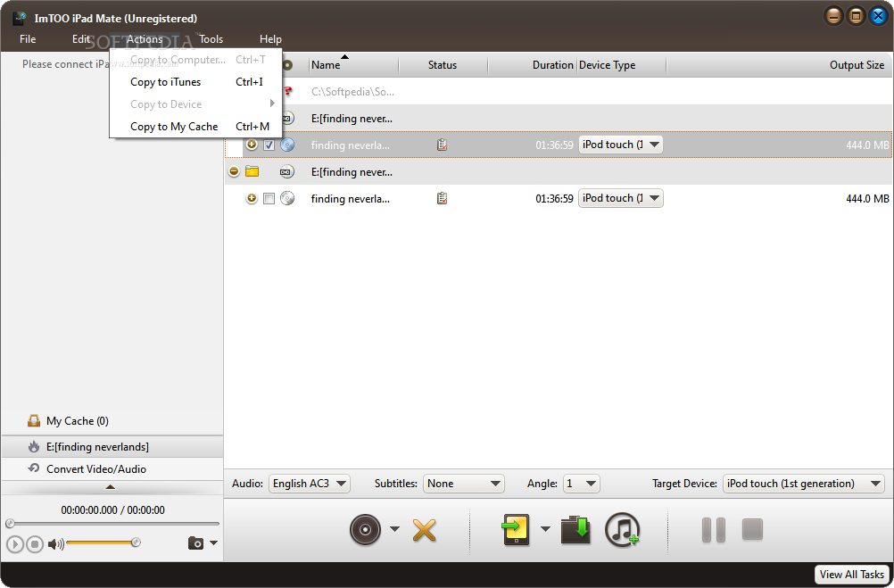The image size is (894, 588).
Task: Open the Audio English AC3 dropdown
Action: tap(310, 484)
